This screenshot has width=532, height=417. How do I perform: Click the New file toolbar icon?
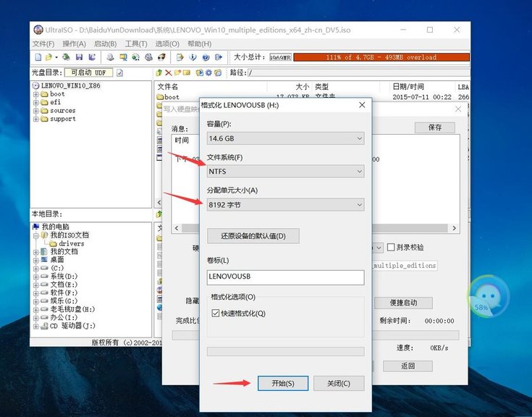click(x=38, y=57)
